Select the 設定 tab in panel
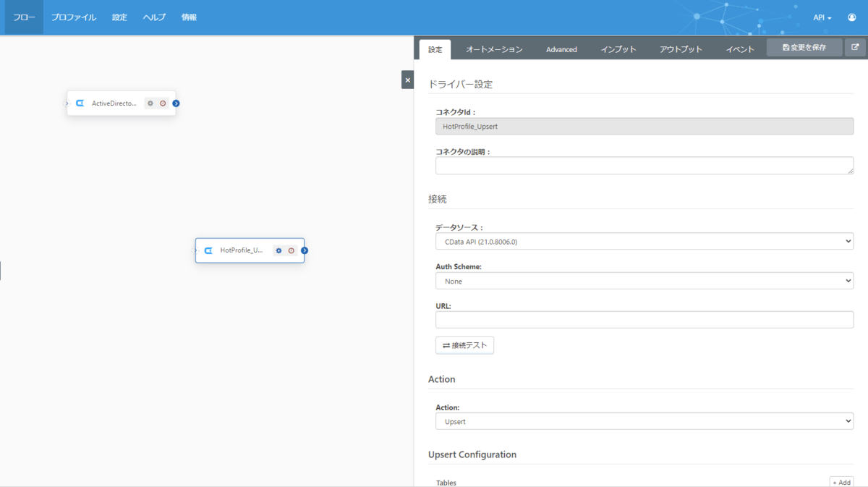Image resolution: width=868 pixels, height=487 pixels. [x=435, y=49]
